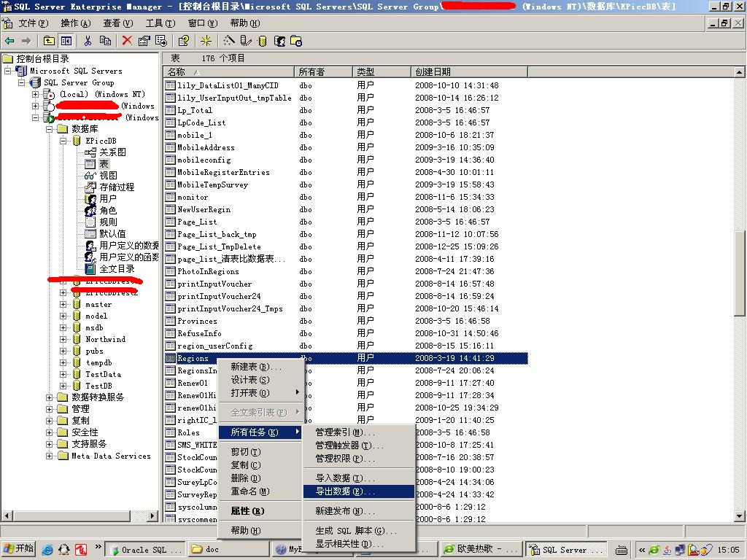Expand the 数据转换服务 folder
The width and height of the screenshot is (747, 560).
pyautogui.click(x=49, y=397)
